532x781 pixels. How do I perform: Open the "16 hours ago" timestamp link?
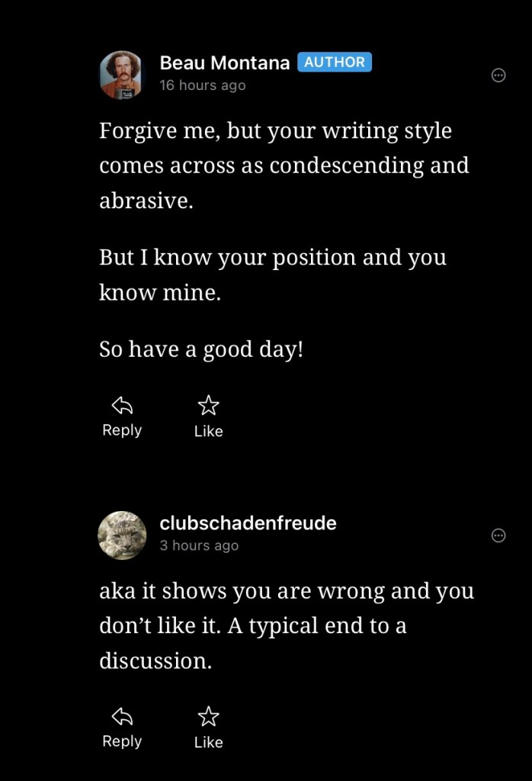tap(202, 85)
